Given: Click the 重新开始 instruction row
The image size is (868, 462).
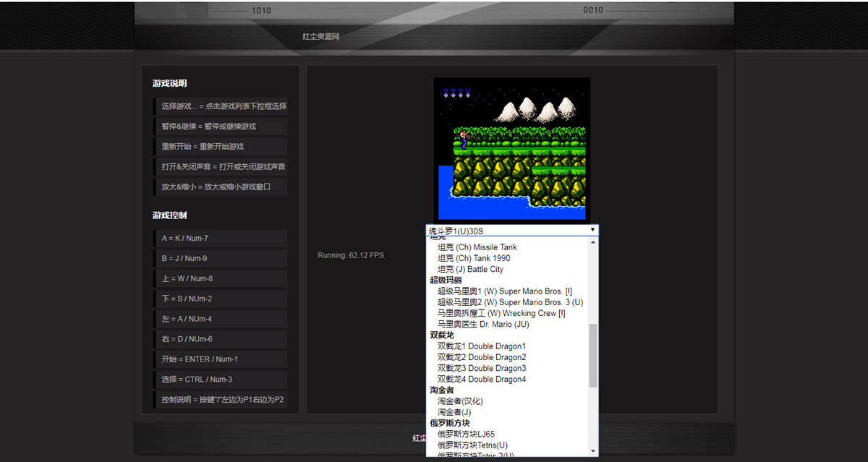Looking at the screenshot, I should (221, 147).
